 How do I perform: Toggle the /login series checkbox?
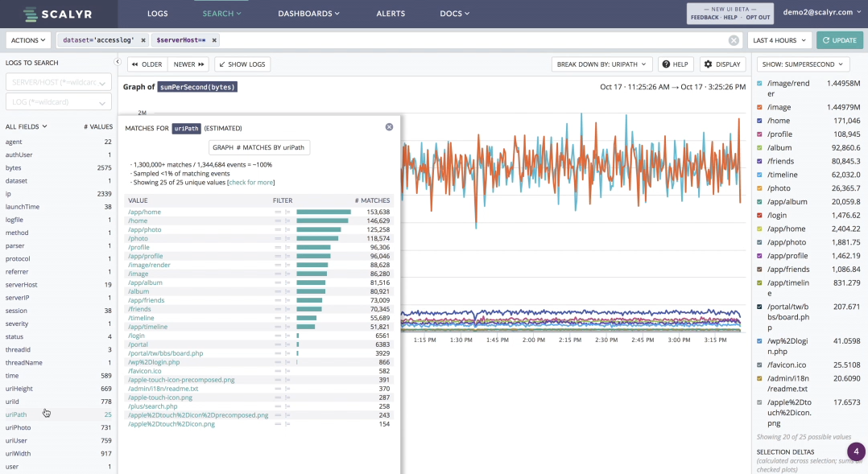coord(759,216)
